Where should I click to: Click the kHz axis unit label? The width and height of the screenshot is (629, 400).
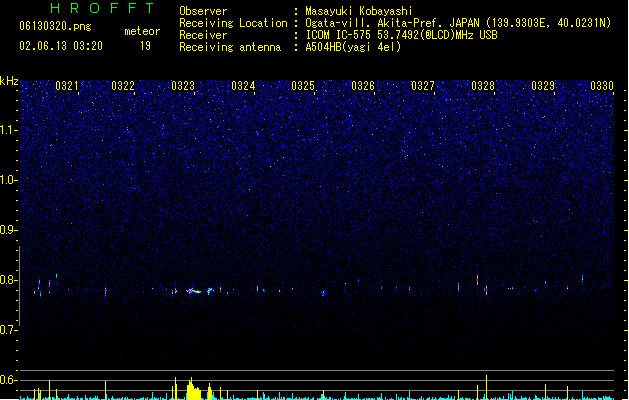[9, 81]
